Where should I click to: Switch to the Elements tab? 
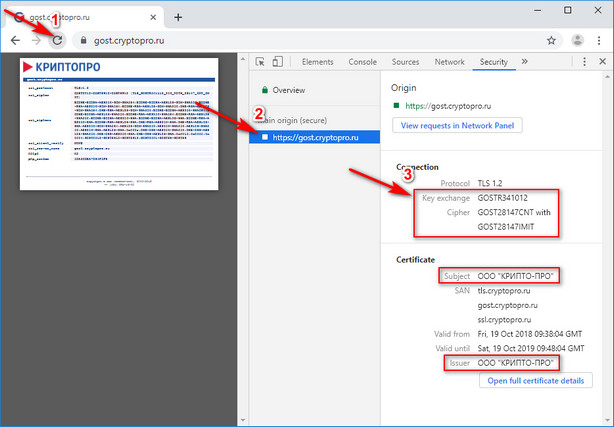tap(318, 62)
